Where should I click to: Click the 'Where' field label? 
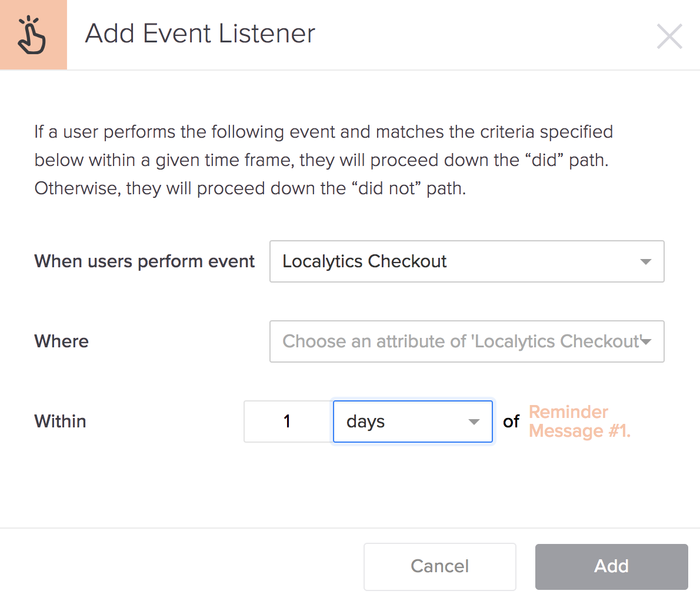click(x=61, y=341)
